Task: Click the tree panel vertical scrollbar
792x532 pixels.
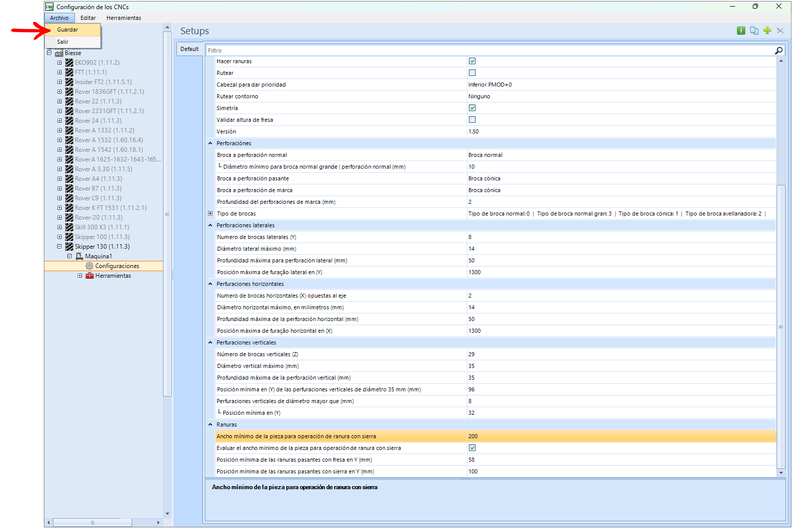Action: [167, 214]
